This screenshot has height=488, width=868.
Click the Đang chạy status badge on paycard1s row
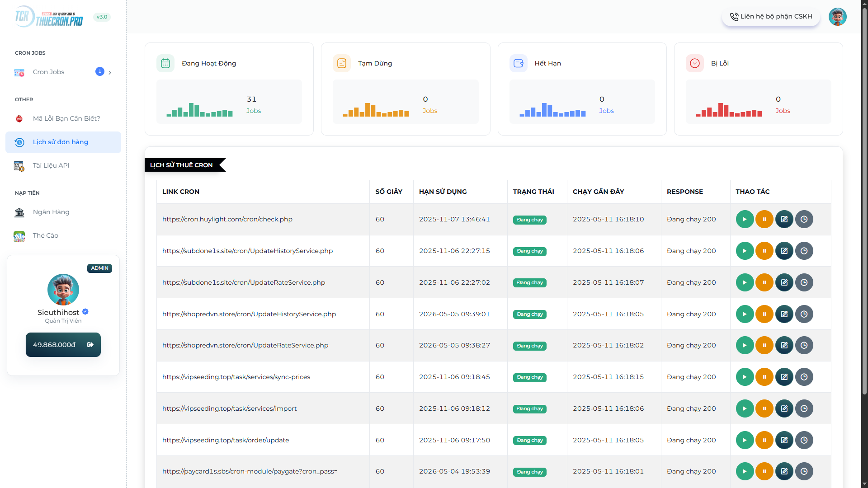tap(529, 472)
